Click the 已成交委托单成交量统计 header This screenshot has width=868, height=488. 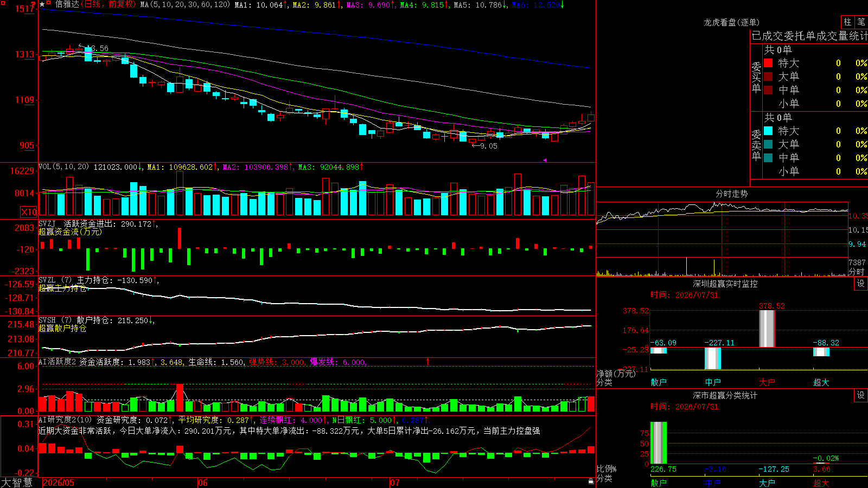(809, 36)
